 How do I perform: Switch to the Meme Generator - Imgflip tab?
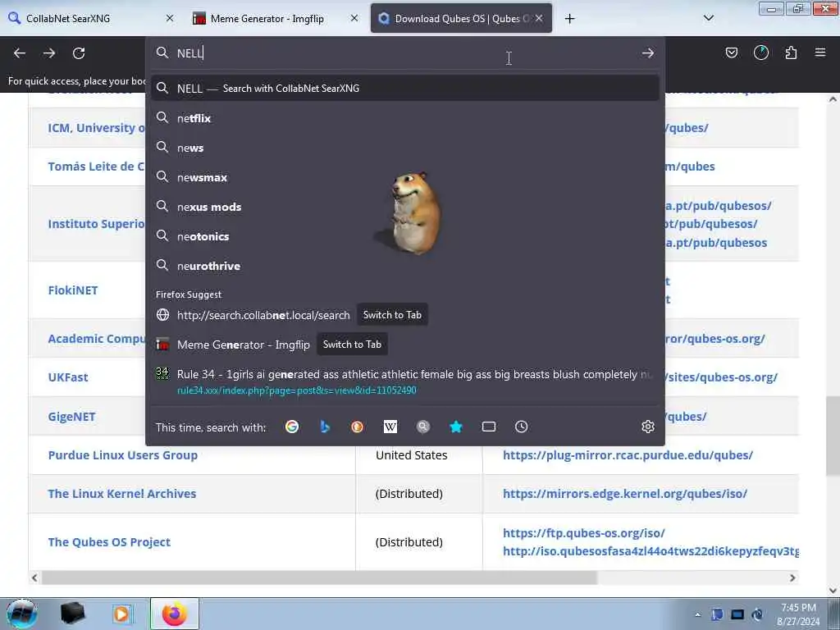click(276, 18)
